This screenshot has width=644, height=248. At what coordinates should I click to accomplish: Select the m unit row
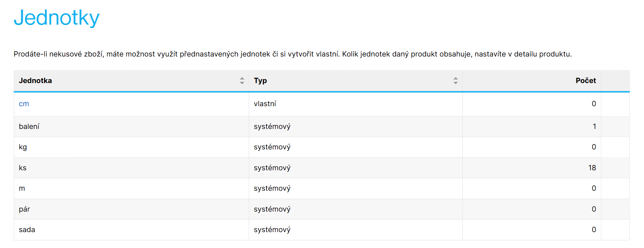pyautogui.click(x=322, y=188)
